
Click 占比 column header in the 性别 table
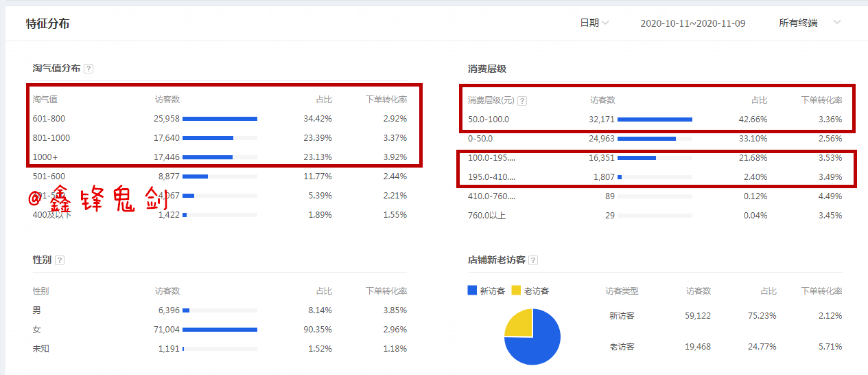click(x=324, y=291)
